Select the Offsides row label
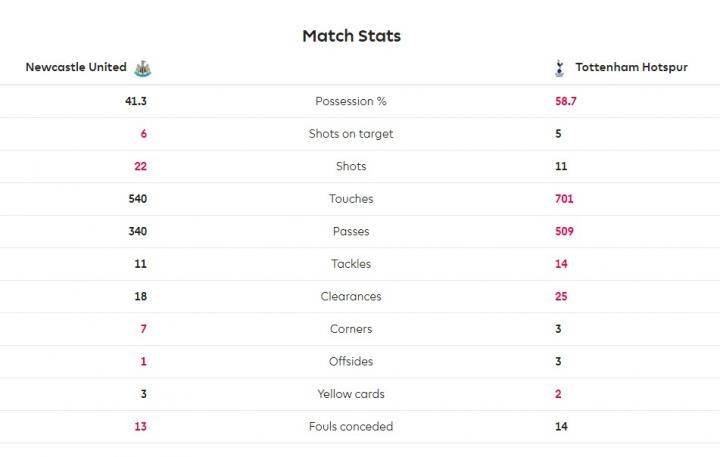Screen dimensions: 720x457 pyautogui.click(x=351, y=361)
